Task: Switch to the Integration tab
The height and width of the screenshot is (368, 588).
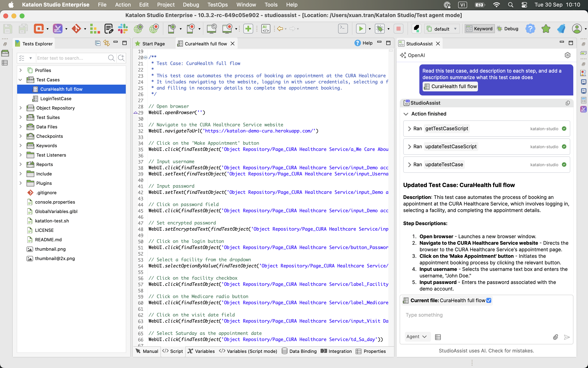Action: point(336,351)
